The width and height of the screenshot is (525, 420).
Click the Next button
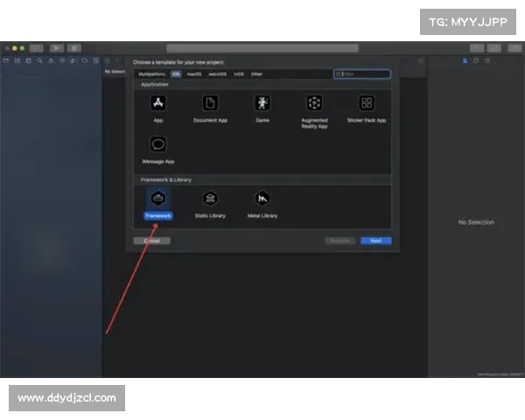375,241
